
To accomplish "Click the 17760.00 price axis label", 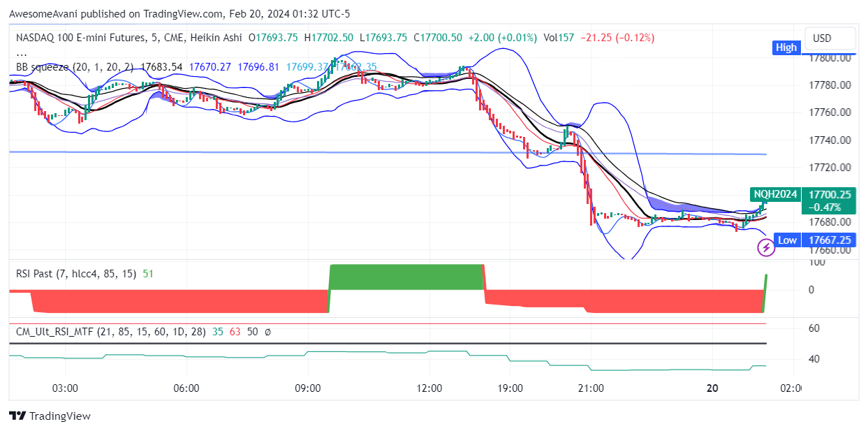I will point(830,112).
